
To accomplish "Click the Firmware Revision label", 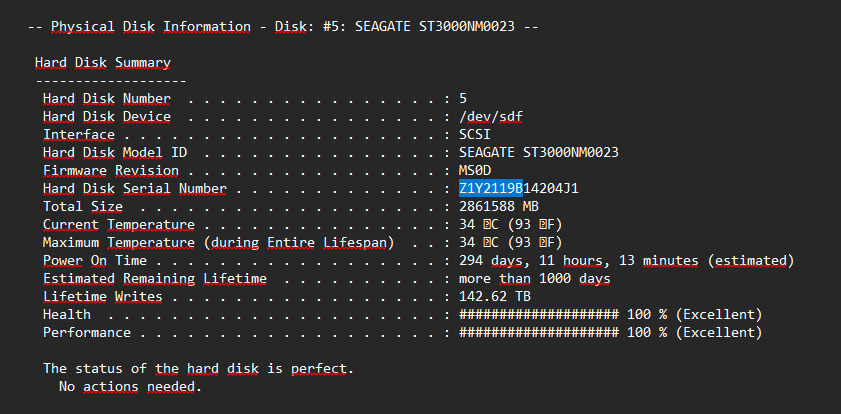I will pos(110,171).
